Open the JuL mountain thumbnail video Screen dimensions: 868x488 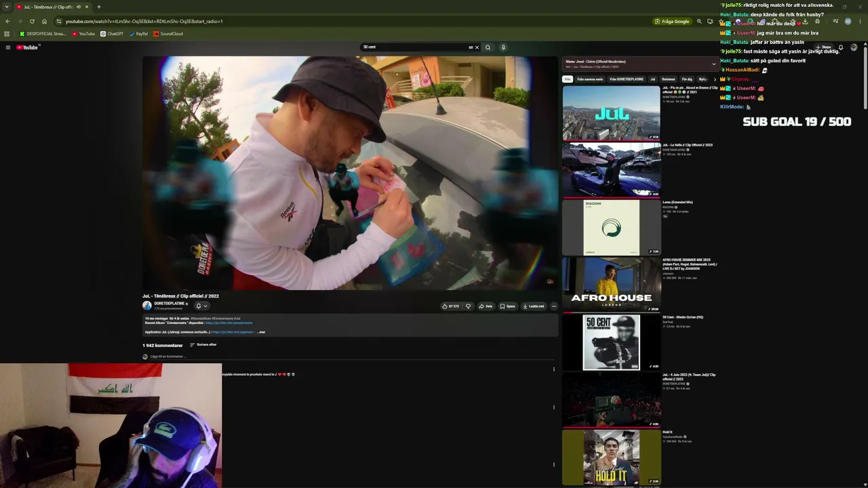point(611,113)
